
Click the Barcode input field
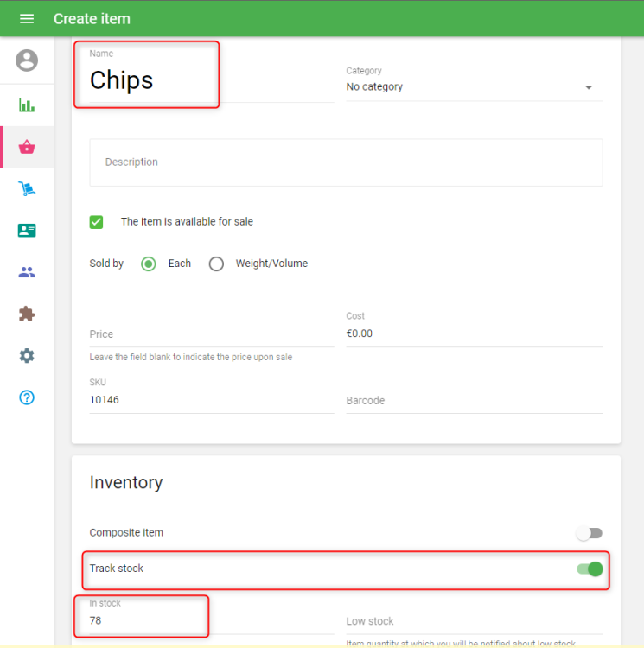[474, 401]
